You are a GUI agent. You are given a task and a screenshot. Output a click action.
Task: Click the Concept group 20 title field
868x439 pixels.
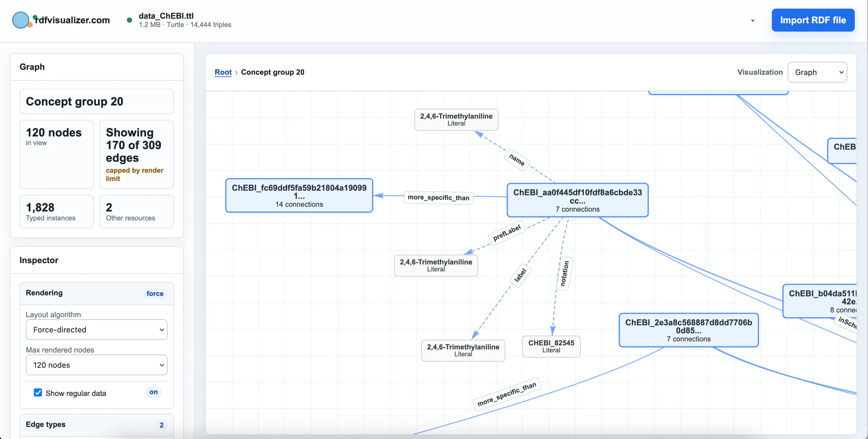[x=97, y=101]
